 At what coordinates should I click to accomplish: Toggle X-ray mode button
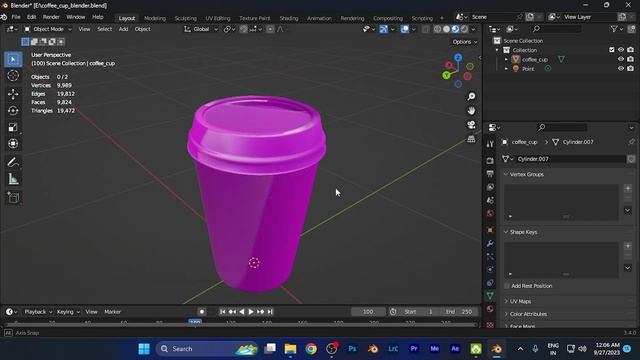click(x=426, y=29)
